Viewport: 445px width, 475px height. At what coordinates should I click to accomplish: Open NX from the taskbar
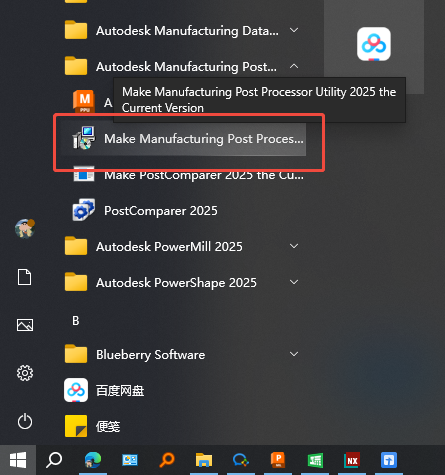(352, 460)
